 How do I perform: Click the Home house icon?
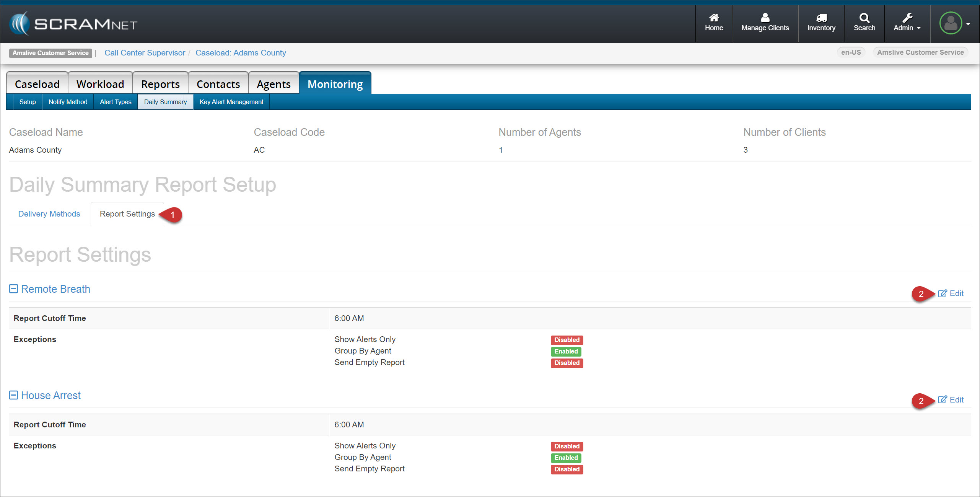point(714,18)
